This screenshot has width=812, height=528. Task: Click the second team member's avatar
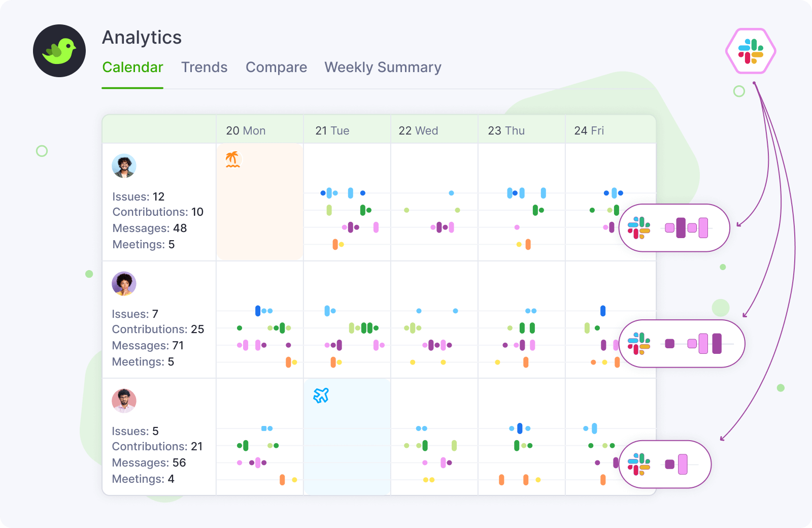point(124,283)
